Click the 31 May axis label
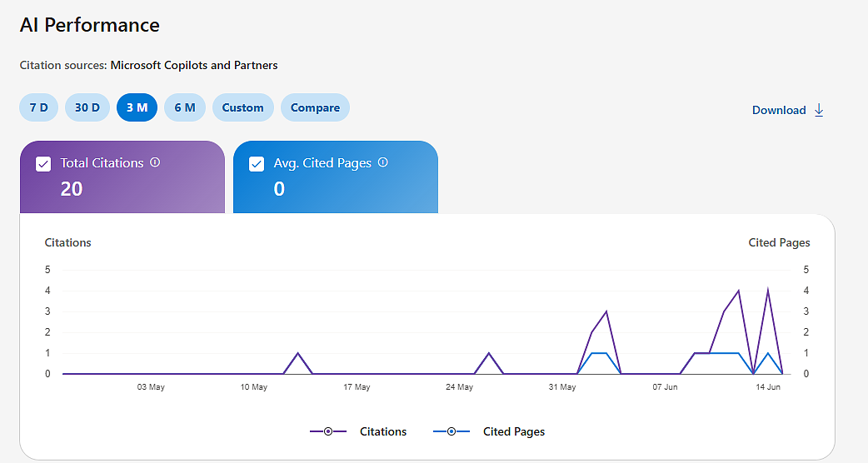The image size is (868, 463). click(562, 386)
